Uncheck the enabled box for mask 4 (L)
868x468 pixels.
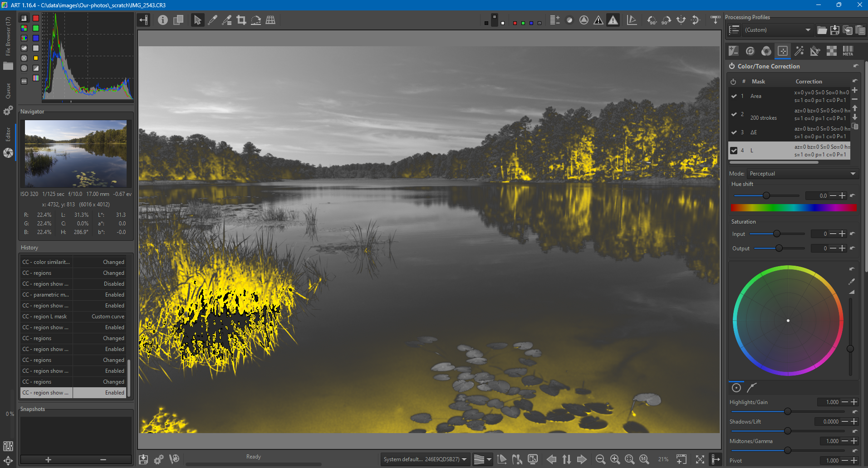pos(734,151)
